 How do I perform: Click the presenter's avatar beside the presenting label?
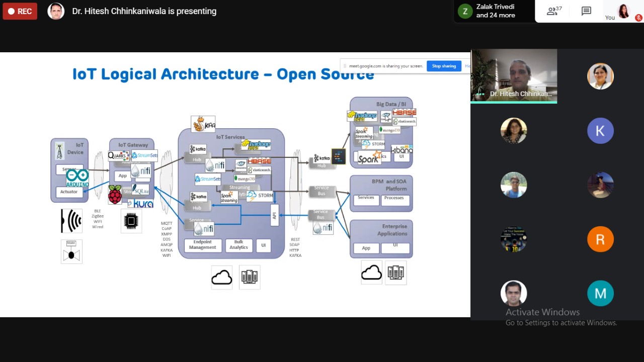click(x=56, y=11)
